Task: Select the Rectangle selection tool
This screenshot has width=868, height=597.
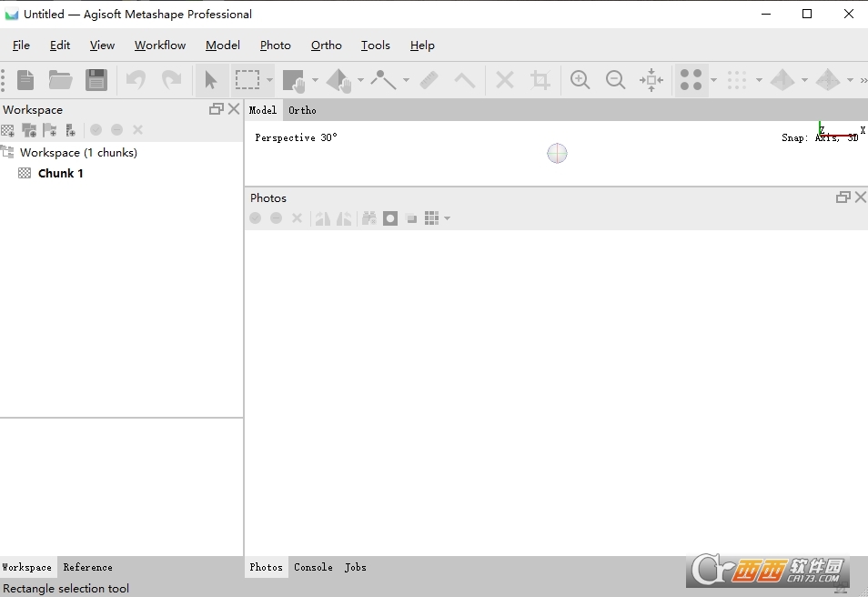Action: [x=247, y=80]
